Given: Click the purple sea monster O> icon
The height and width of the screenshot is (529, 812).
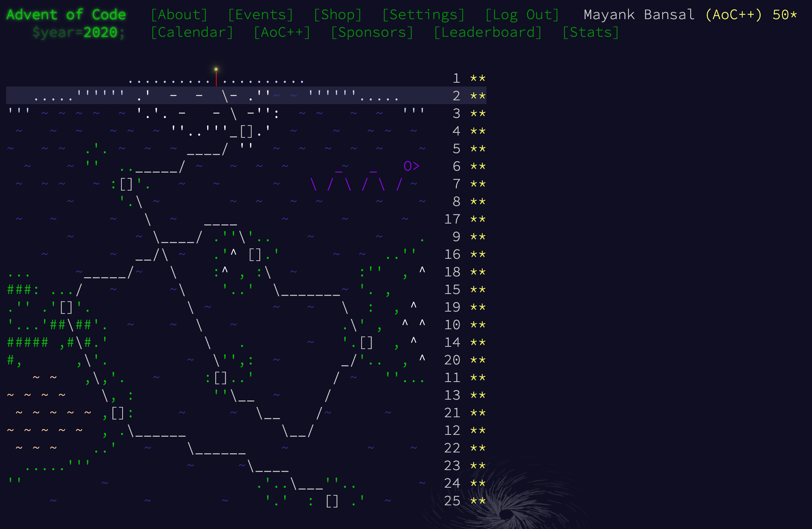Looking at the screenshot, I should 411,166.
